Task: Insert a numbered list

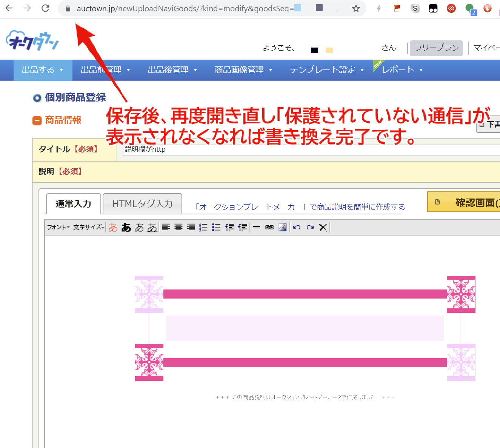Action: pos(203,227)
